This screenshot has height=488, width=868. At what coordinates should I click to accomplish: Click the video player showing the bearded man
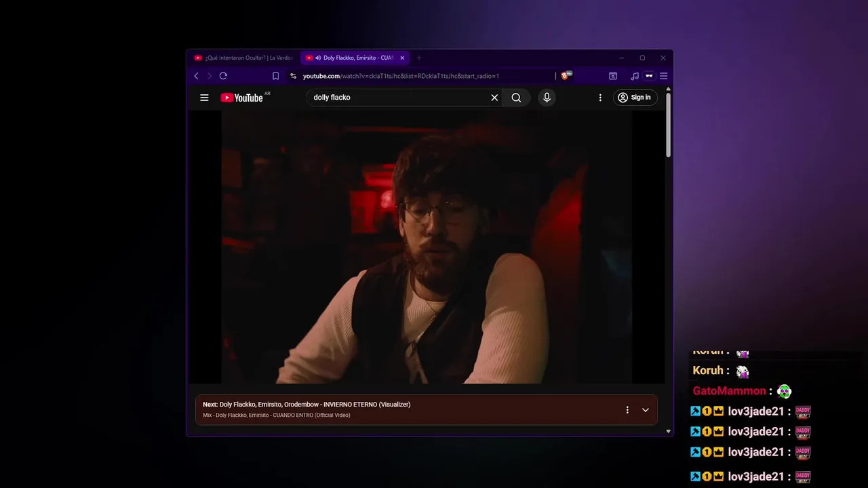(x=427, y=247)
